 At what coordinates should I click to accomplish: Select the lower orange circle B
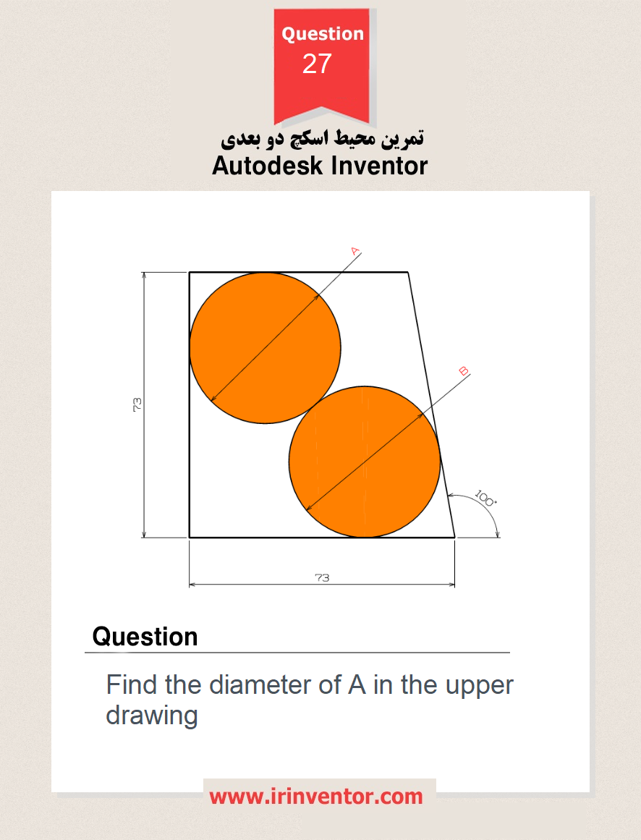(365, 462)
